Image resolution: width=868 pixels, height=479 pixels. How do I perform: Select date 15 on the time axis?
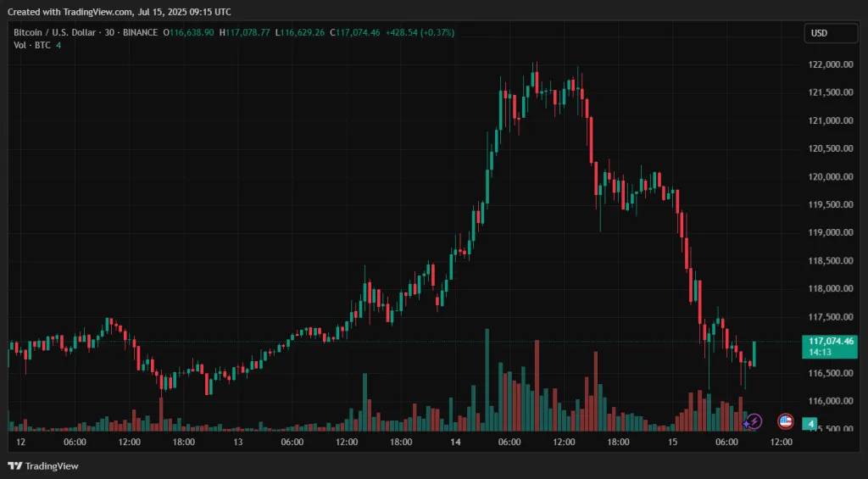[x=672, y=442]
